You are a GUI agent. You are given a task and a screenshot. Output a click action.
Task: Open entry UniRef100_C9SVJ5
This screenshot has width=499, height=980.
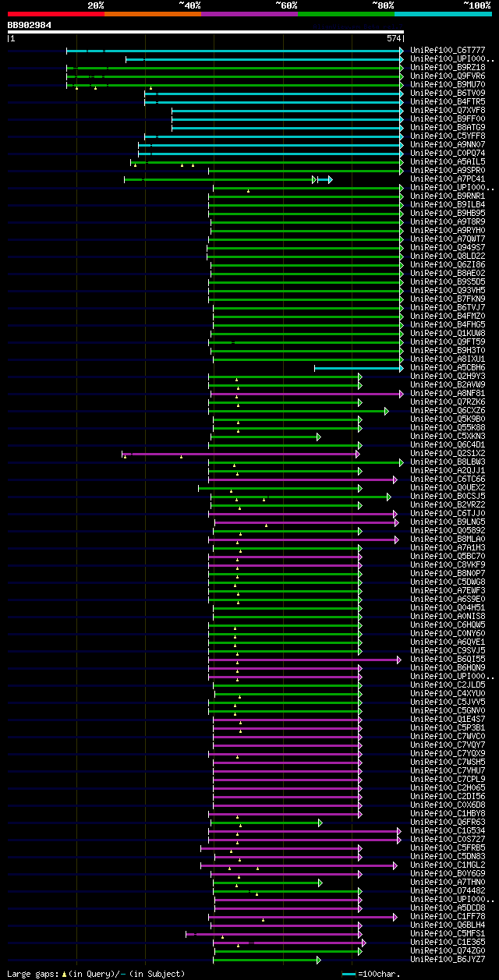pos(448,650)
